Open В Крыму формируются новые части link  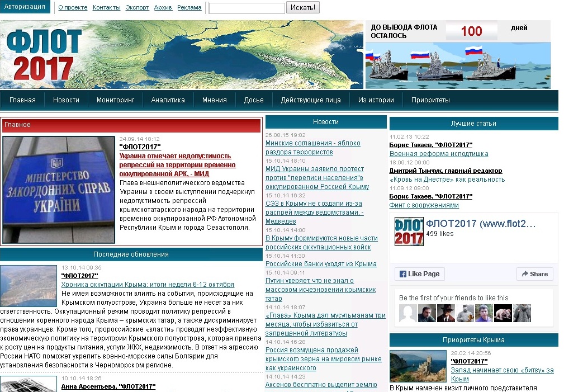coord(321,243)
